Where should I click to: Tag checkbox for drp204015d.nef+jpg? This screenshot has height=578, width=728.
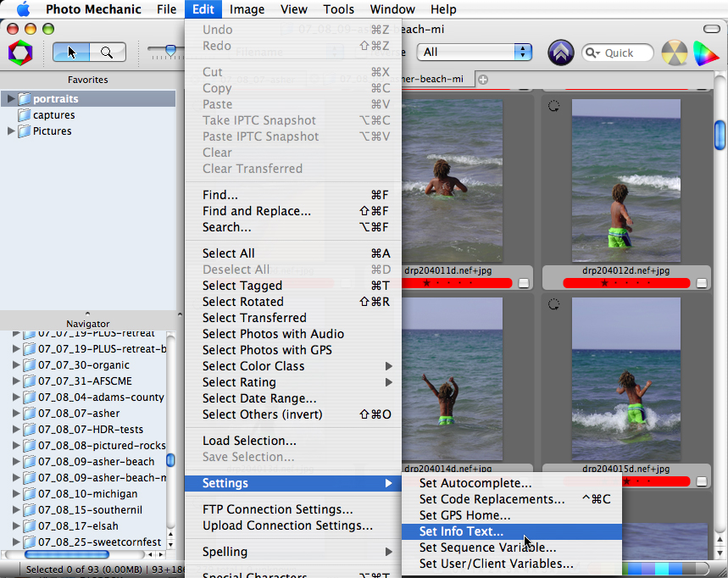702,481
